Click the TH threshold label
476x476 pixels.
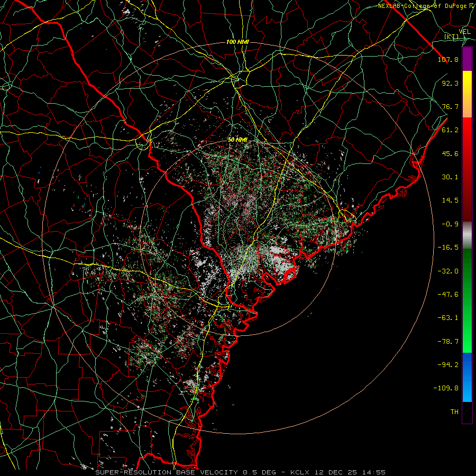[454, 412]
